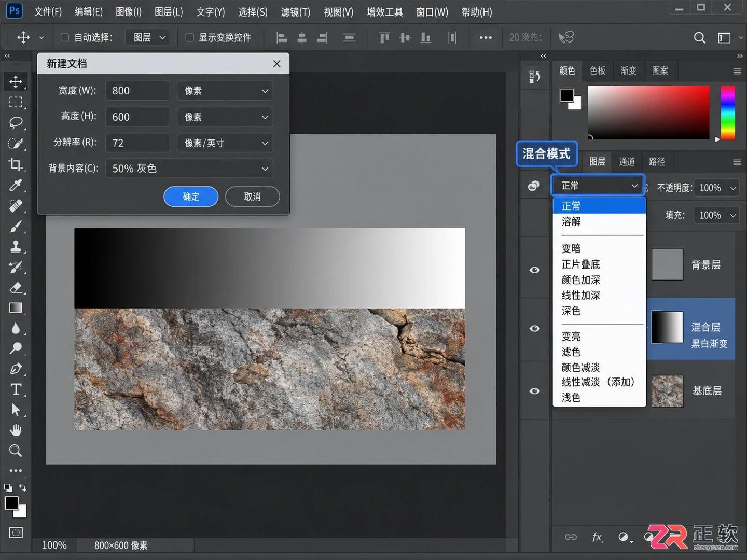Swap foreground and background colors
The height and width of the screenshot is (560, 747).
[22, 487]
